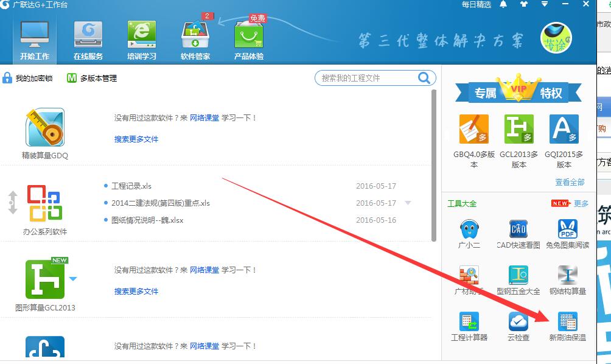Open 钢结构算量 tool
This screenshot has width=611, height=364.
click(x=568, y=280)
